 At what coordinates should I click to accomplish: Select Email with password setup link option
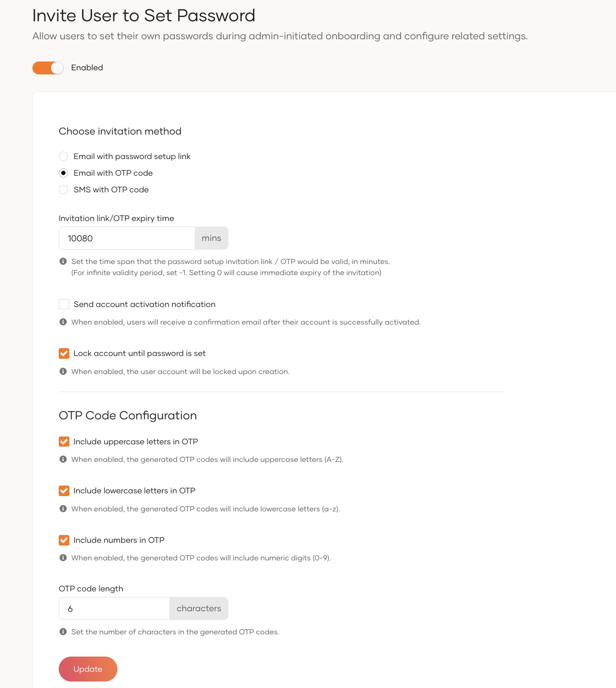pyautogui.click(x=63, y=156)
